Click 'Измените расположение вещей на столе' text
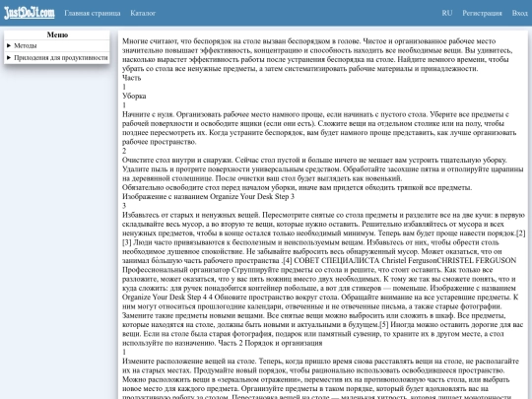532x399 pixels. [190, 362]
